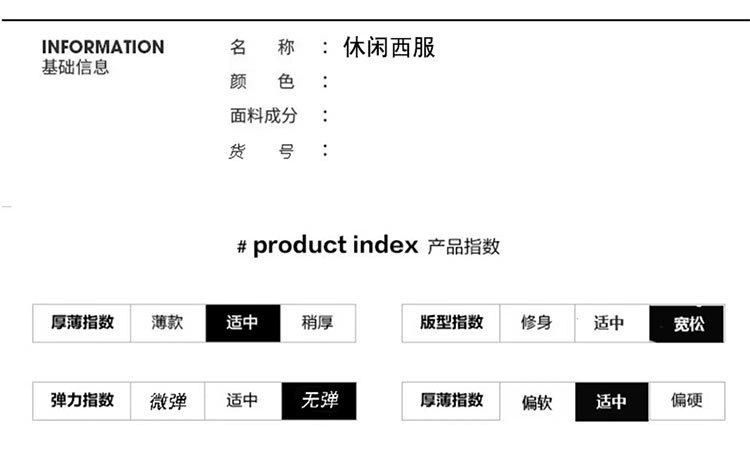
Task: Click the 厚薄指数 label beside 偏软
Action: click(451, 401)
